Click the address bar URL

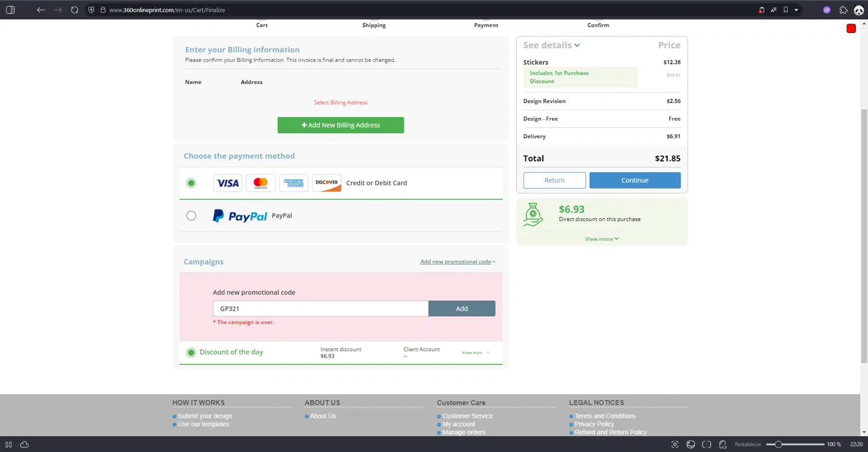167,10
